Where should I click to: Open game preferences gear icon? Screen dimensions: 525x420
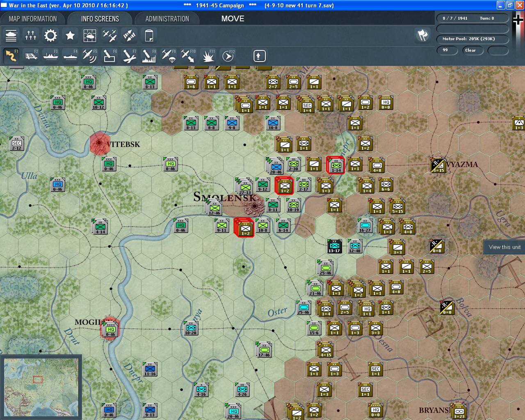tap(50, 36)
